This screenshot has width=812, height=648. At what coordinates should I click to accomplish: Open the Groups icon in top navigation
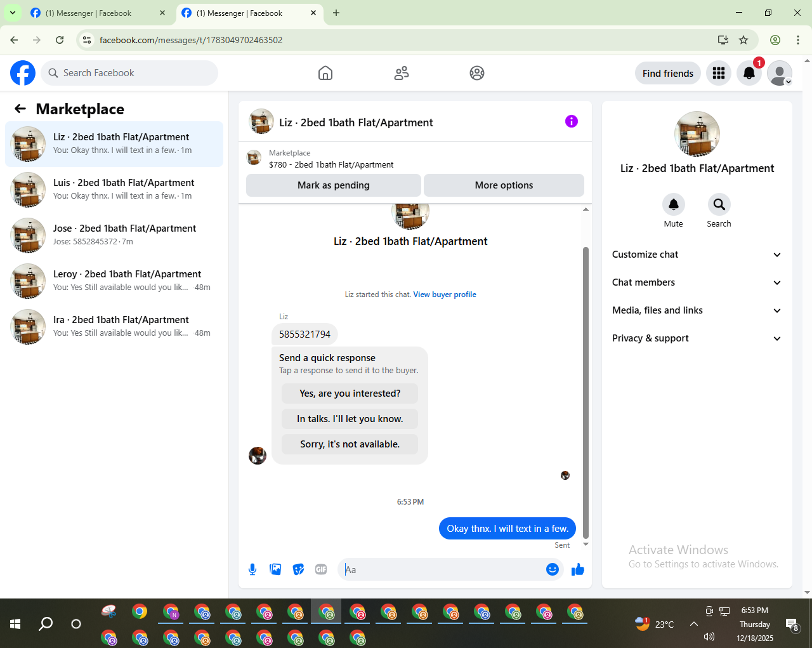click(x=477, y=73)
